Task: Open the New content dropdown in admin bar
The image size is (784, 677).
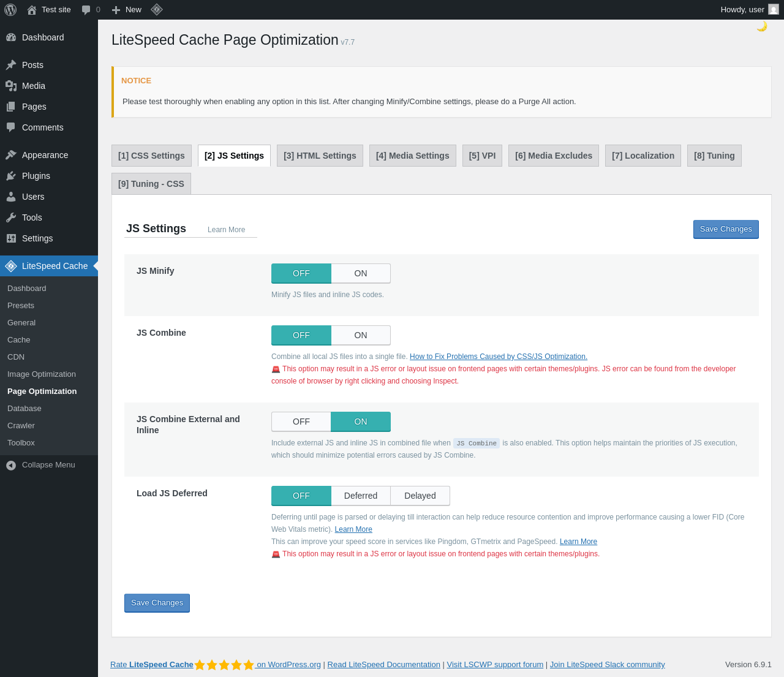Action: [x=127, y=10]
